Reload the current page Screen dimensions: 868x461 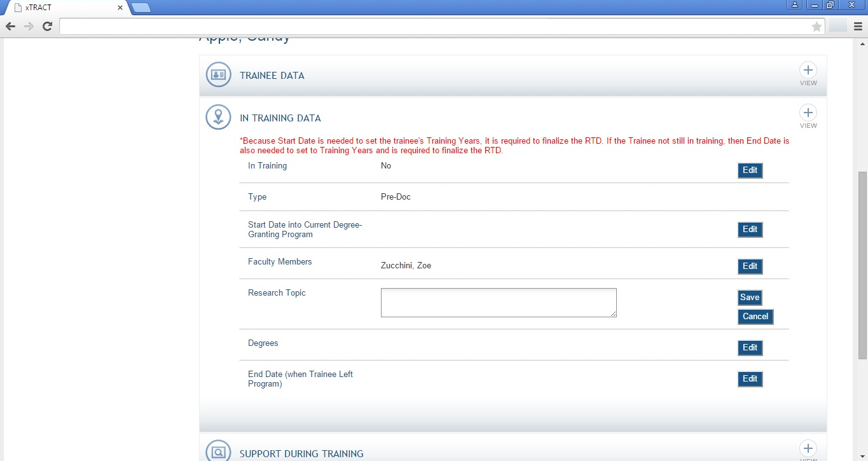pos(47,26)
